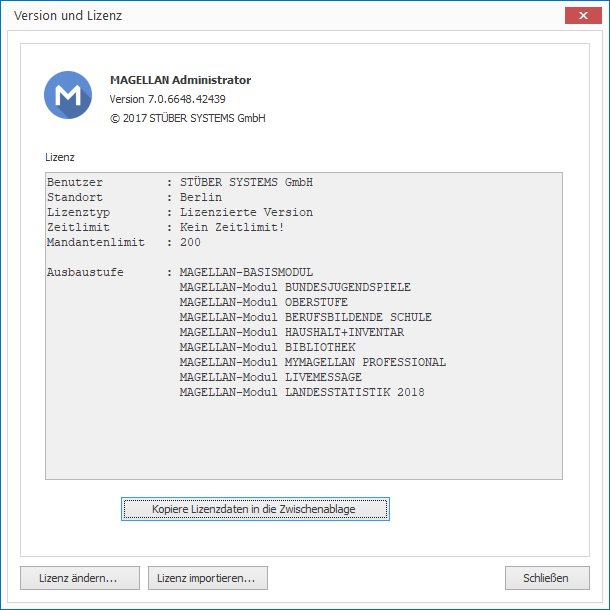Image resolution: width=610 pixels, height=610 pixels.
Task: Click the BERUFSBILDENDE SCHULE module line
Action: [x=306, y=317]
